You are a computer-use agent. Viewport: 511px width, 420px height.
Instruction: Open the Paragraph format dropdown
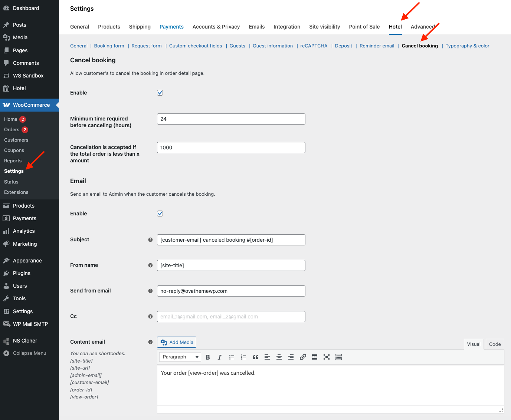coord(180,357)
